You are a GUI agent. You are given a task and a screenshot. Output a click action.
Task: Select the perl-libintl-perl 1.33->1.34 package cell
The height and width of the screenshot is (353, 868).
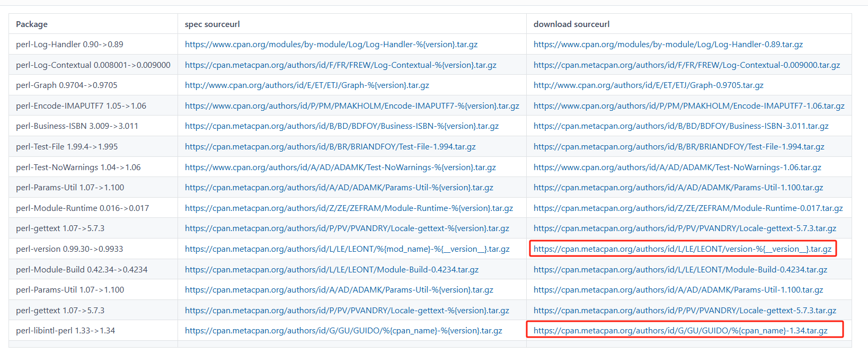[x=65, y=331]
